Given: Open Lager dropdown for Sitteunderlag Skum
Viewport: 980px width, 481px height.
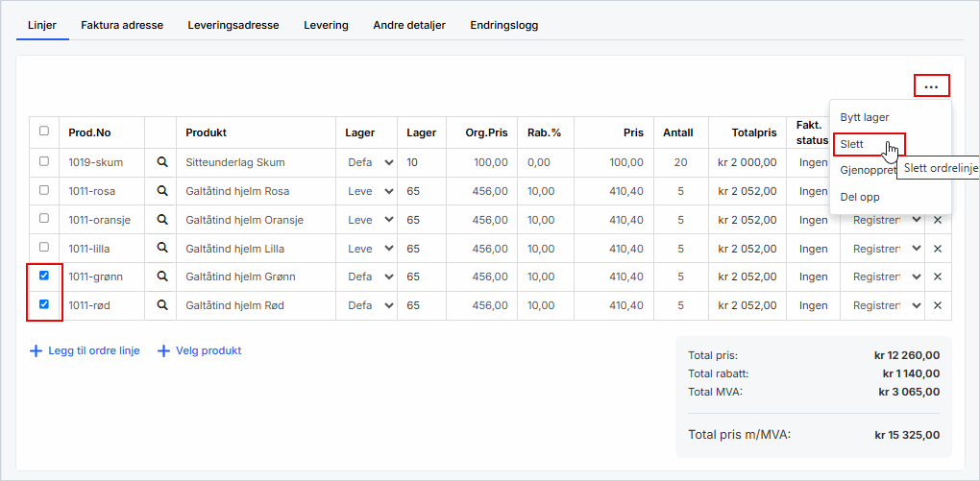Looking at the screenshot, I should (x=370, y=162).
